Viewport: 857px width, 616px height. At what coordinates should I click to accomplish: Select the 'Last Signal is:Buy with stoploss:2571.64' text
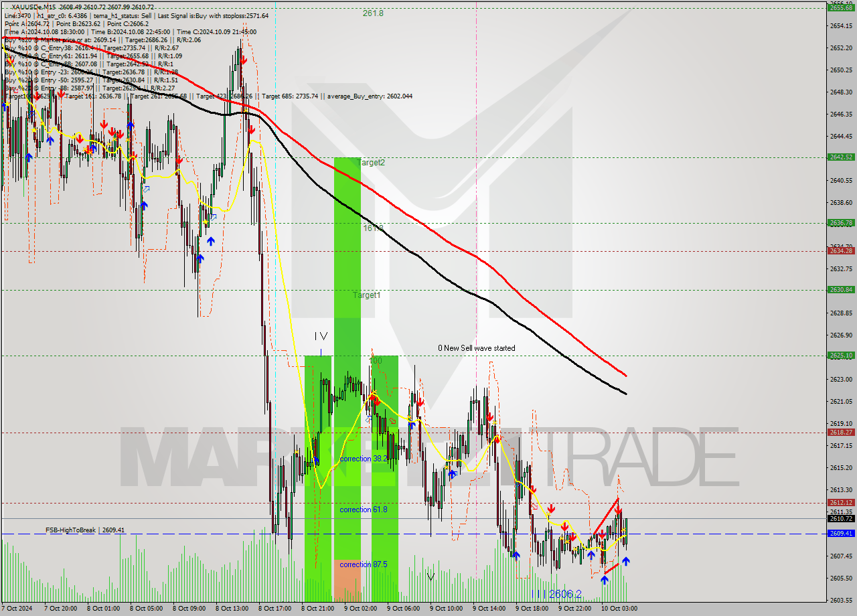212,15
